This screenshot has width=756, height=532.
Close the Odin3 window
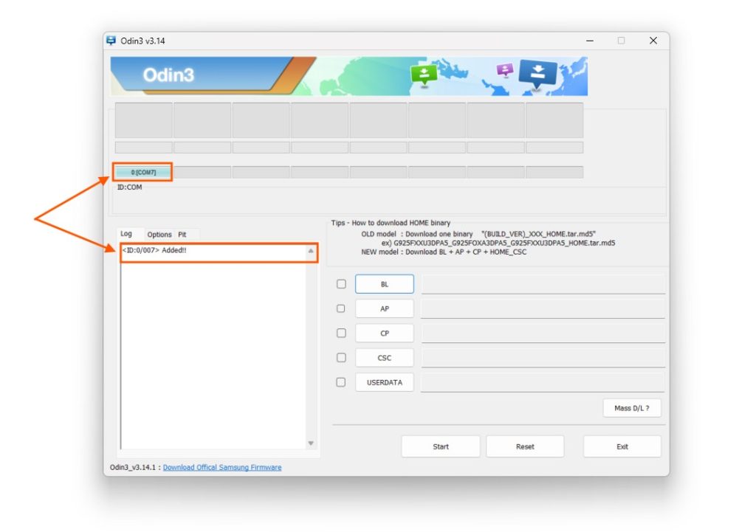pyautogui.click(x=653, y=41)
